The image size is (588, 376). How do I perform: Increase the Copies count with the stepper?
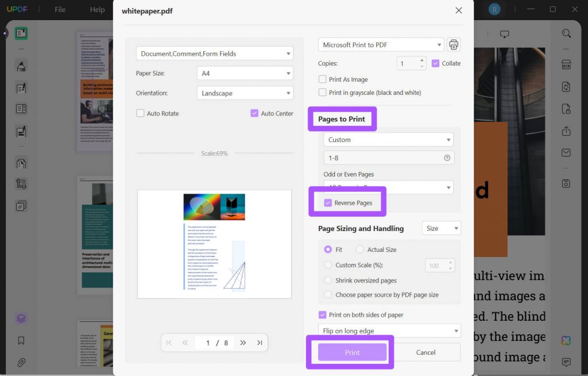click(x=421, y=60)
